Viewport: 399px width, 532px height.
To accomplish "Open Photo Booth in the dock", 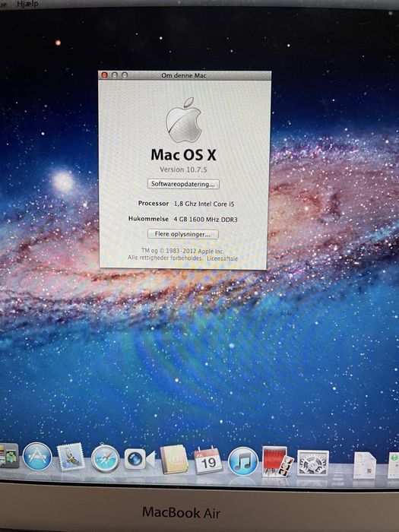I will pyautogui.click(x=277, y=461).
